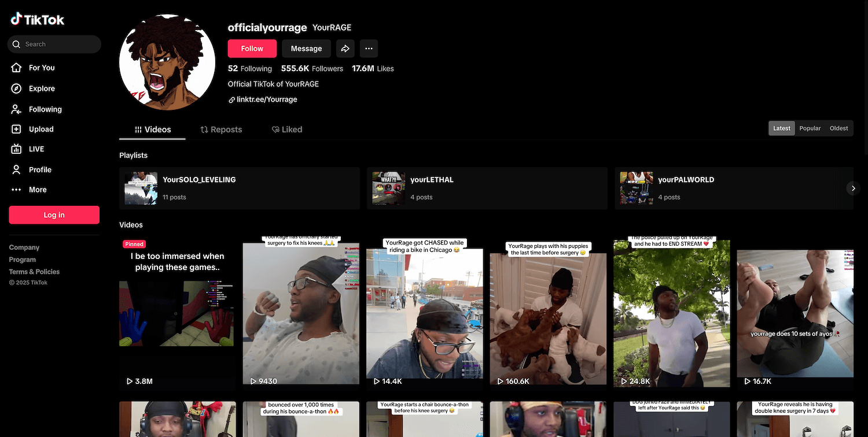Follow the officialyourrage account
The height and width of the screenshot is (437, 868).
[252, 49]
